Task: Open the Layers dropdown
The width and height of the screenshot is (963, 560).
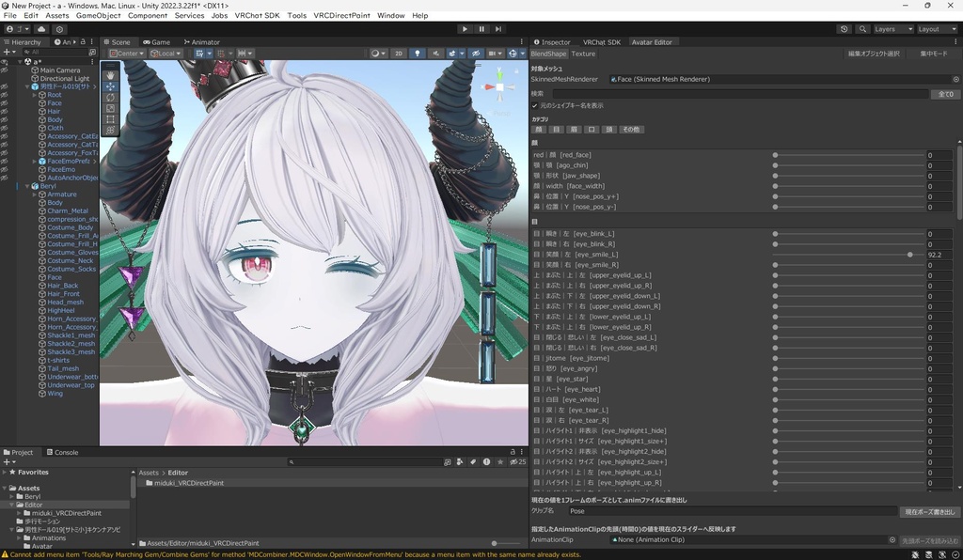Action: [893, 29]
